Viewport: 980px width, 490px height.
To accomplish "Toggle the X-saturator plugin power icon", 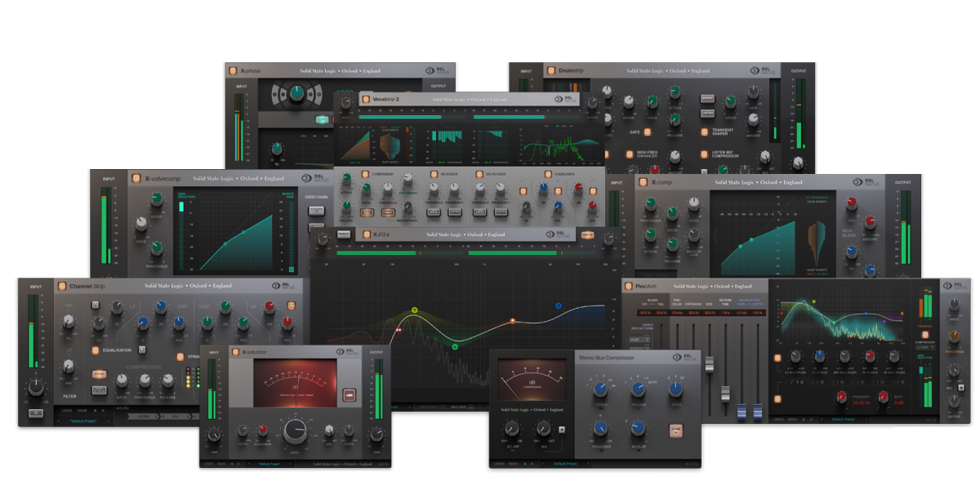I will point(235,351).
